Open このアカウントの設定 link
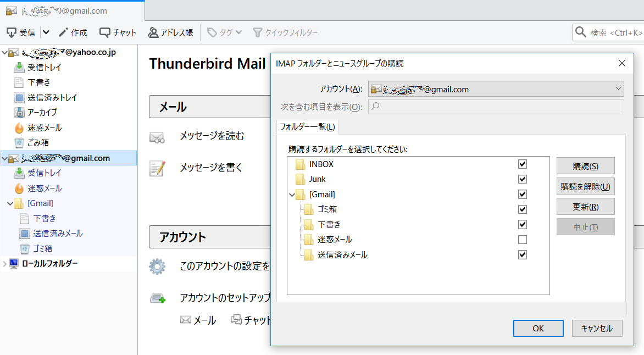The width and height of the screenshot is (644, 355). point(225,266)
